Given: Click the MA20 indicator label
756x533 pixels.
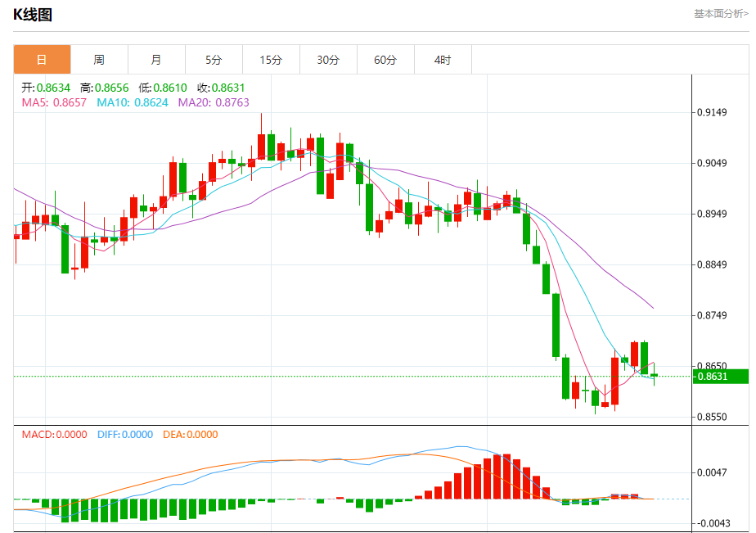Looking at the screenshot, I should point(214,102).
